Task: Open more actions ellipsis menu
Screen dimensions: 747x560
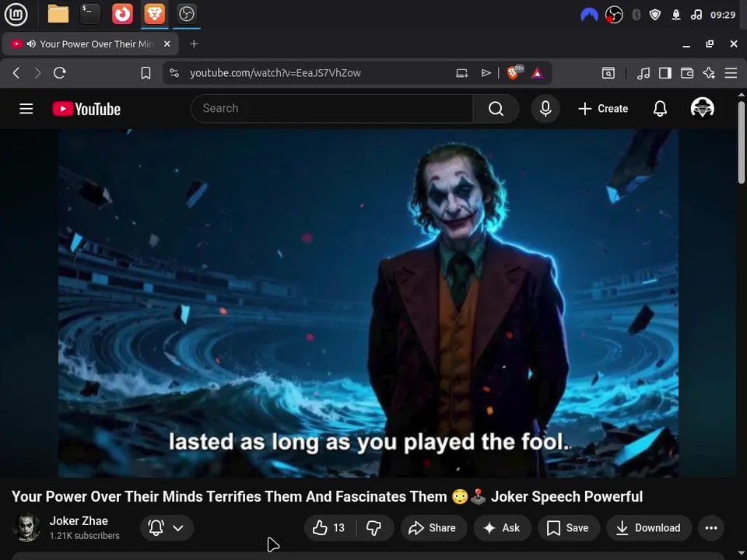Action: [x=710, y=527]
